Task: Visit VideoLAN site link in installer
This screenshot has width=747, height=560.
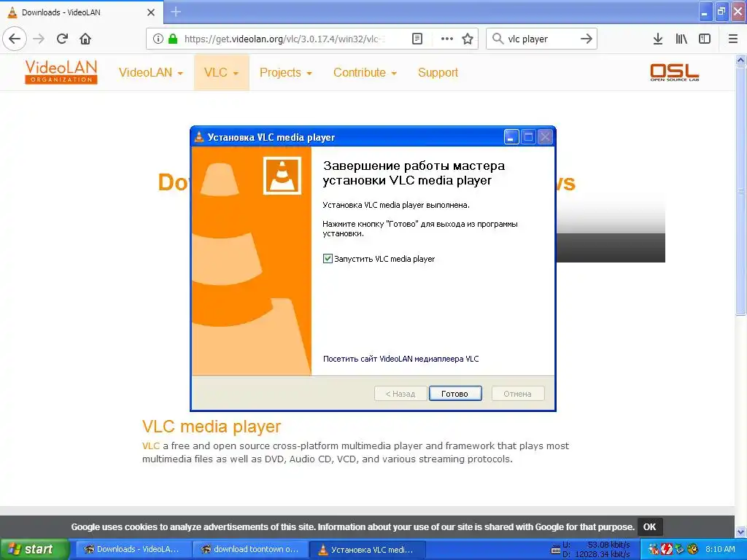Action: tap(400, 359)
